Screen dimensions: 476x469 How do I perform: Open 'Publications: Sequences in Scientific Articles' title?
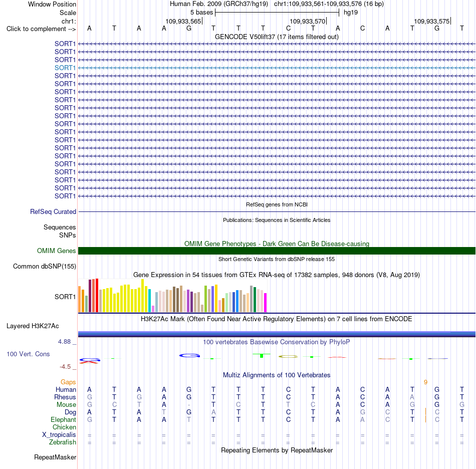click(x=277, y=220)
